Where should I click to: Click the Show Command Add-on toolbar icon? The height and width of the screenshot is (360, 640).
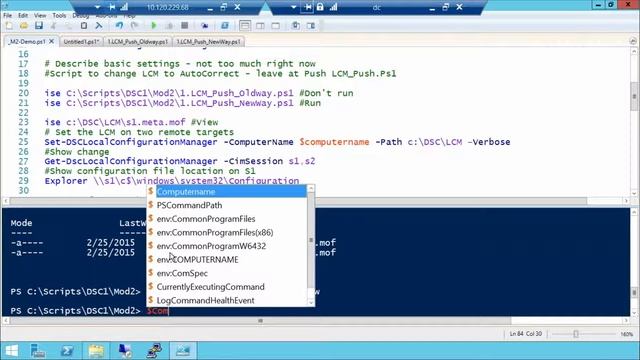click(x=311, y=26)
